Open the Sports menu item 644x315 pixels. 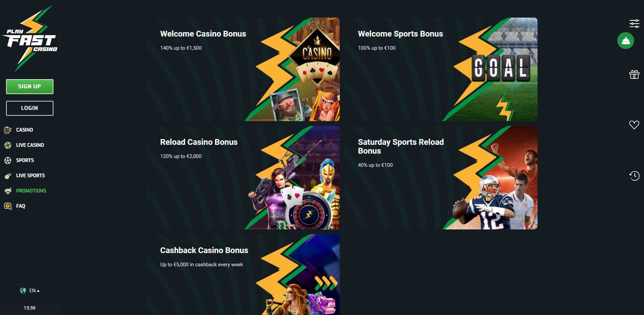[x=25, y=160]
